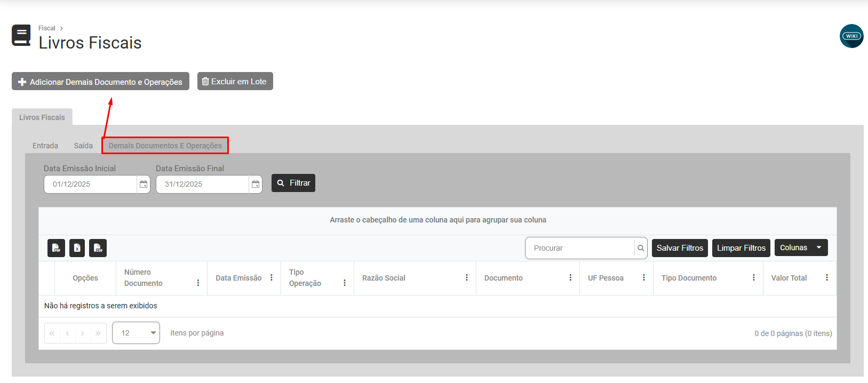Screen dimensions: 868x383
Task: Sort by Tipo Operação column header
Action: (x=305, y=277)
